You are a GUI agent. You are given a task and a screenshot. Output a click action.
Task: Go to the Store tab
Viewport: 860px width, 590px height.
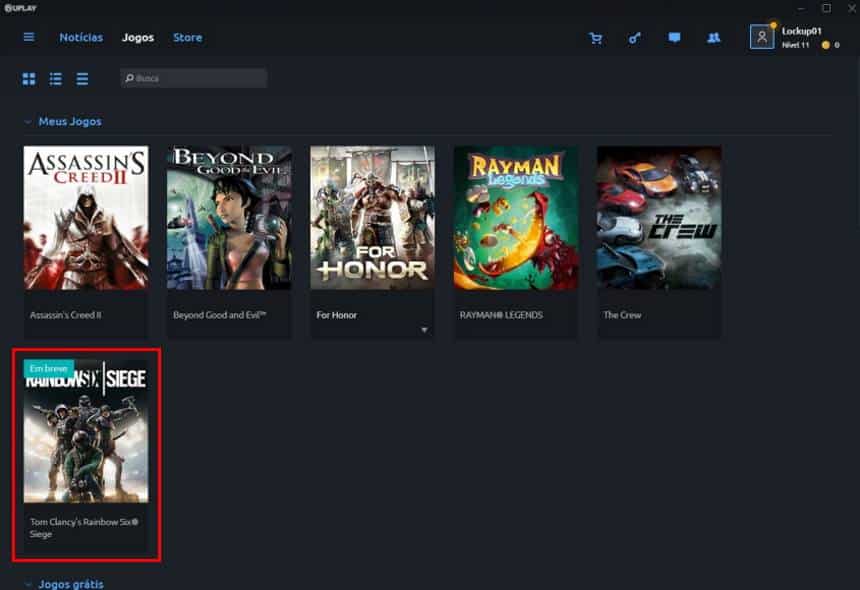188,37
